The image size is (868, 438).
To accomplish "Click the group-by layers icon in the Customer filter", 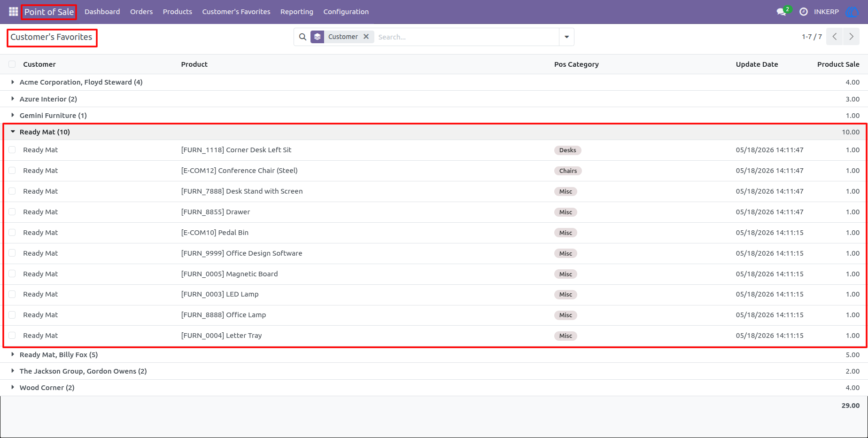I will coord(318,37).
